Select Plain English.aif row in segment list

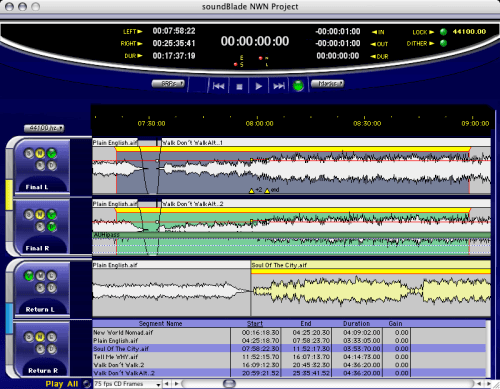coord(289,341)
